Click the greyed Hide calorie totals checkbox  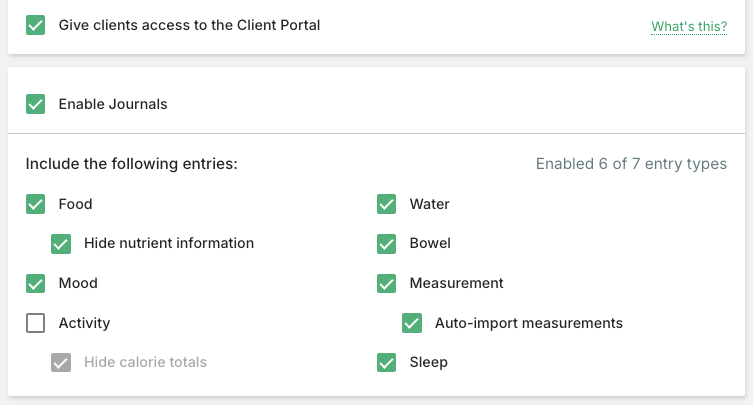[x=61, y=362]
